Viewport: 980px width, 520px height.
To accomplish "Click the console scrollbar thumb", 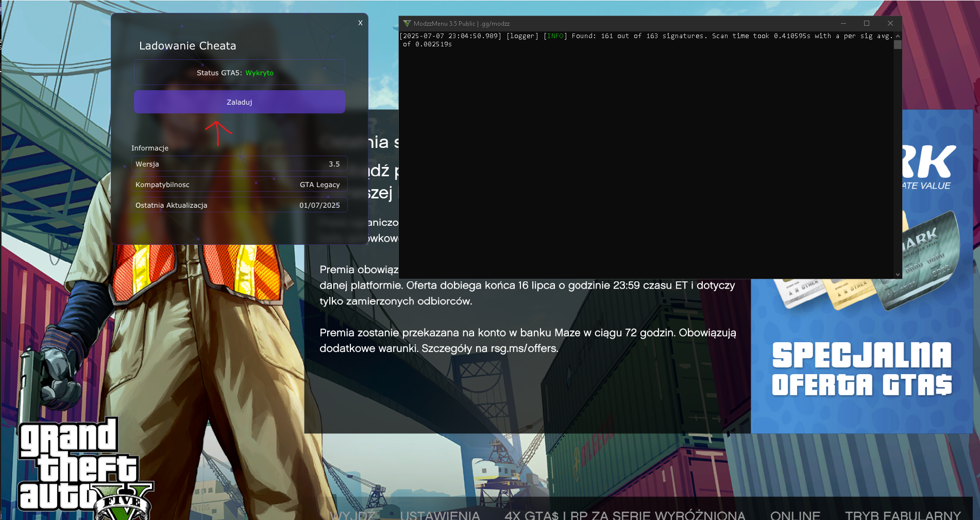I will pyautogui.click(x=898, y=45).
